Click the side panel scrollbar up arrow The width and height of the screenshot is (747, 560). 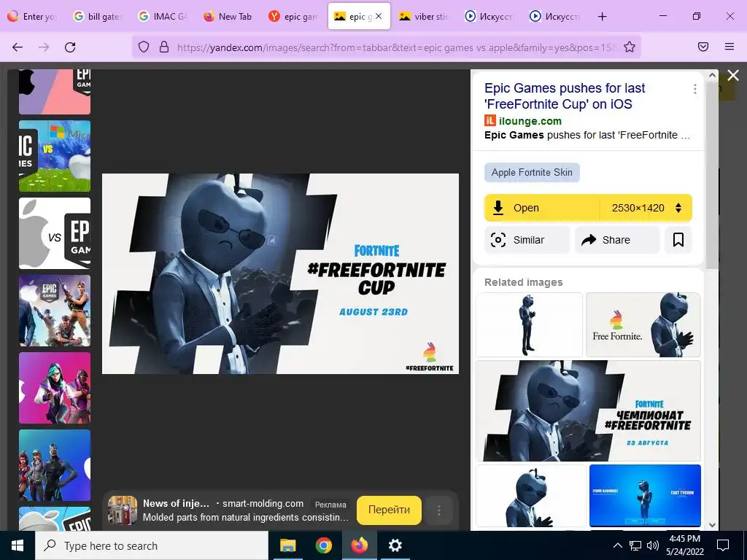[x=712, y=75]
